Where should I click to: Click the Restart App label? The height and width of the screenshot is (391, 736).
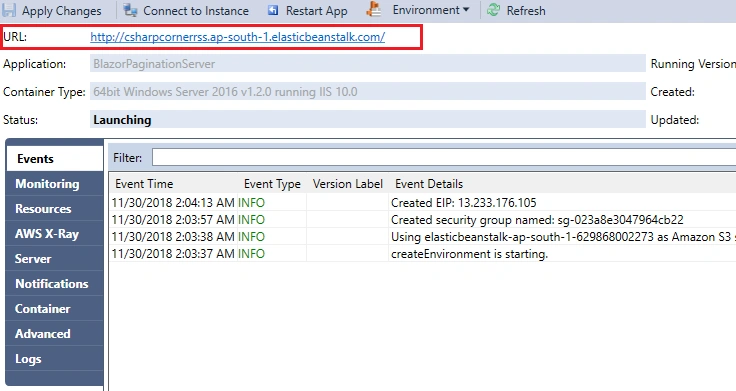[317, 11]
